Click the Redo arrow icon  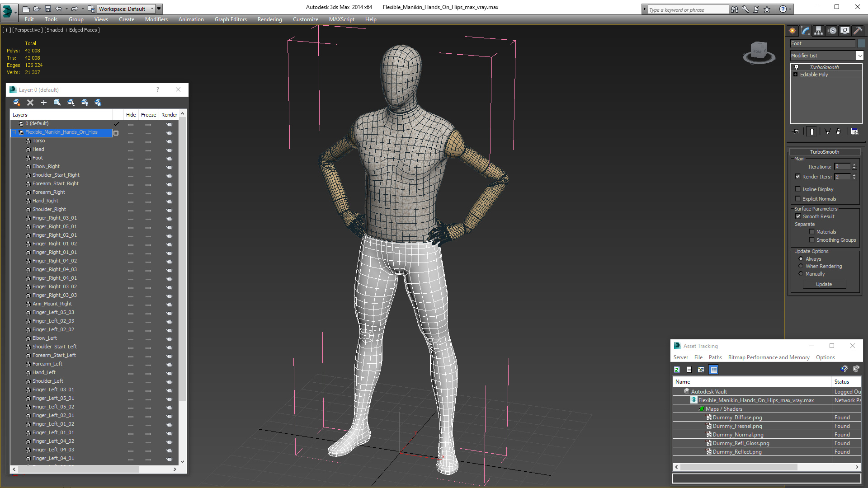(75, 9)
